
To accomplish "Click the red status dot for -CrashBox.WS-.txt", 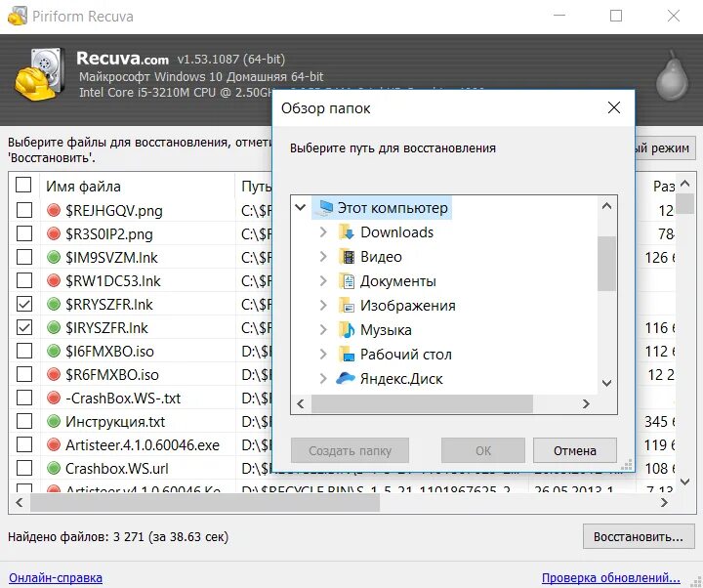I will coord(54,398).
